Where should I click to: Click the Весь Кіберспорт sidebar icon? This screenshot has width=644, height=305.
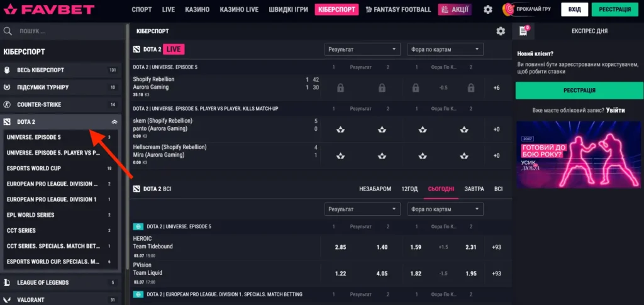pos(7,70)
